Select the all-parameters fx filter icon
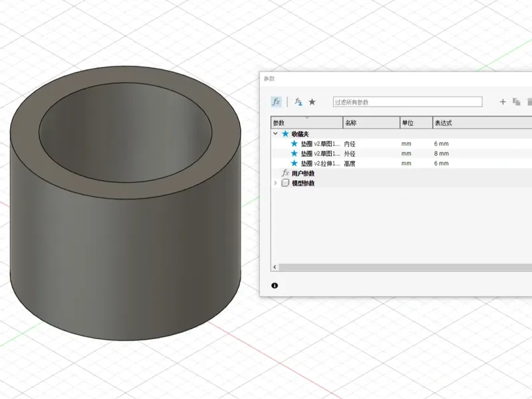The width and height of the screenshot is (532, 399). pos(276,102)
